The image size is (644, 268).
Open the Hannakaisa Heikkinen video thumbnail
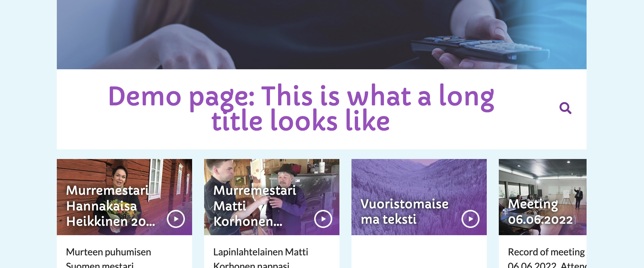pos(124,197)
